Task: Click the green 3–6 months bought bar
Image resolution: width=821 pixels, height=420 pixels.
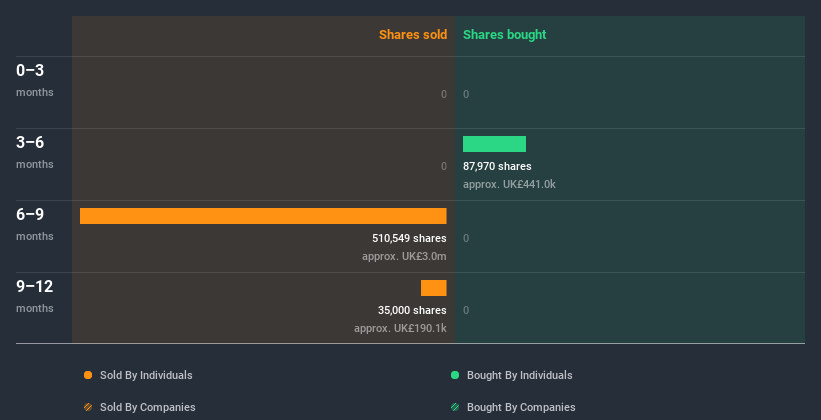Action: click(x=494, y=144)
